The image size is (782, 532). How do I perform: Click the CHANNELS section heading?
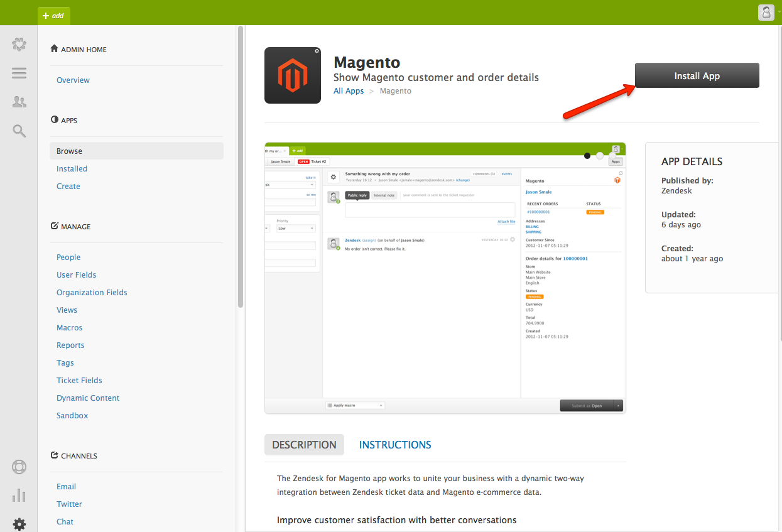[x=74, y=455]
